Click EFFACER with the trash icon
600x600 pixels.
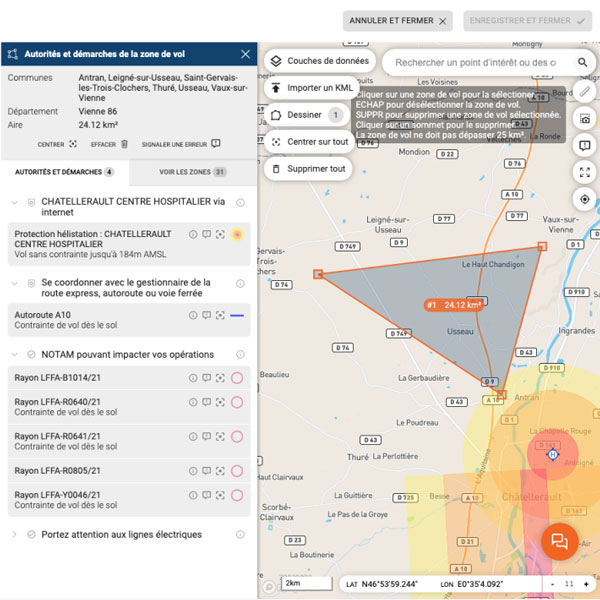click(x=109, y=144)
